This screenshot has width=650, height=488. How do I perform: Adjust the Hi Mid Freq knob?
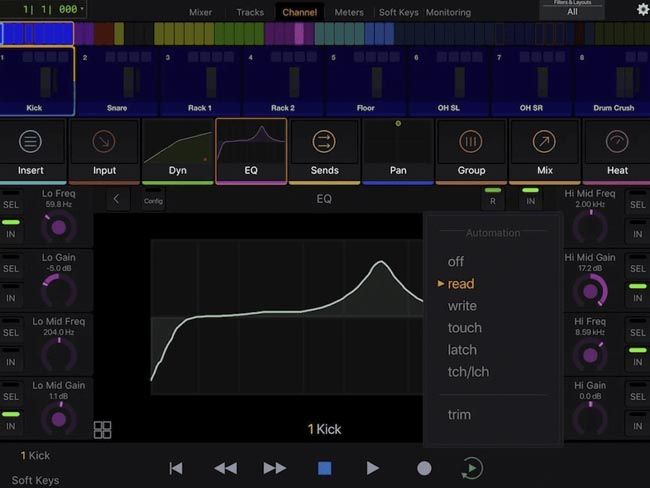coord(590,227)
